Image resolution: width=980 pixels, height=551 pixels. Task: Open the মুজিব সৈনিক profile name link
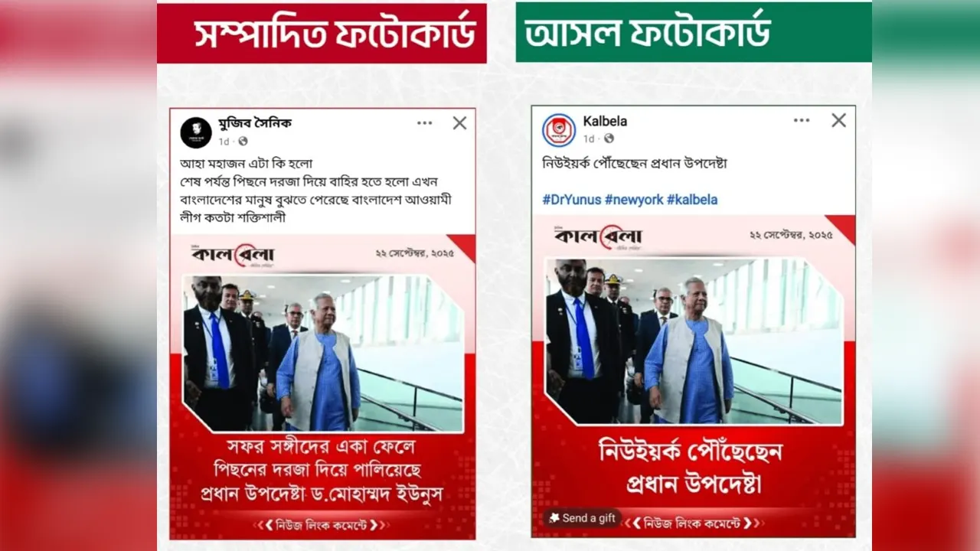point(255,122)
